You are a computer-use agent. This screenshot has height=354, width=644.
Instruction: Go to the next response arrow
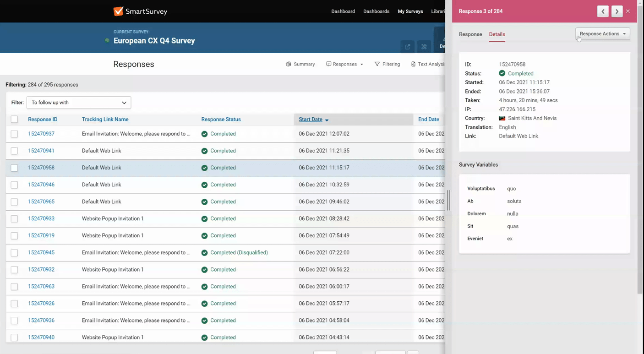click(x=617, y=11)
